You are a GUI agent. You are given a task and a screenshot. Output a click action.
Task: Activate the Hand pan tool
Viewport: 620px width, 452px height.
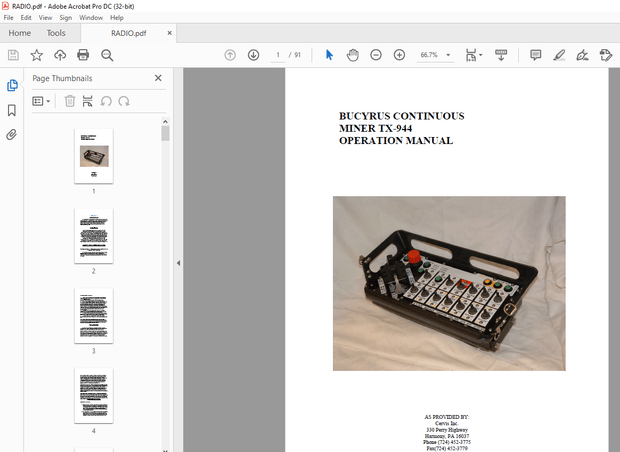(352, 55)
